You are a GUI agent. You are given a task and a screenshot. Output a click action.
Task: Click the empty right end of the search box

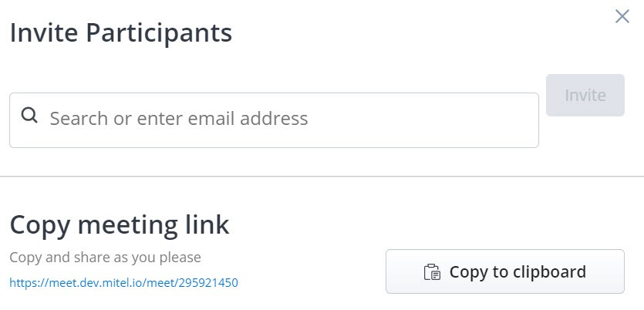pos(494,120)
